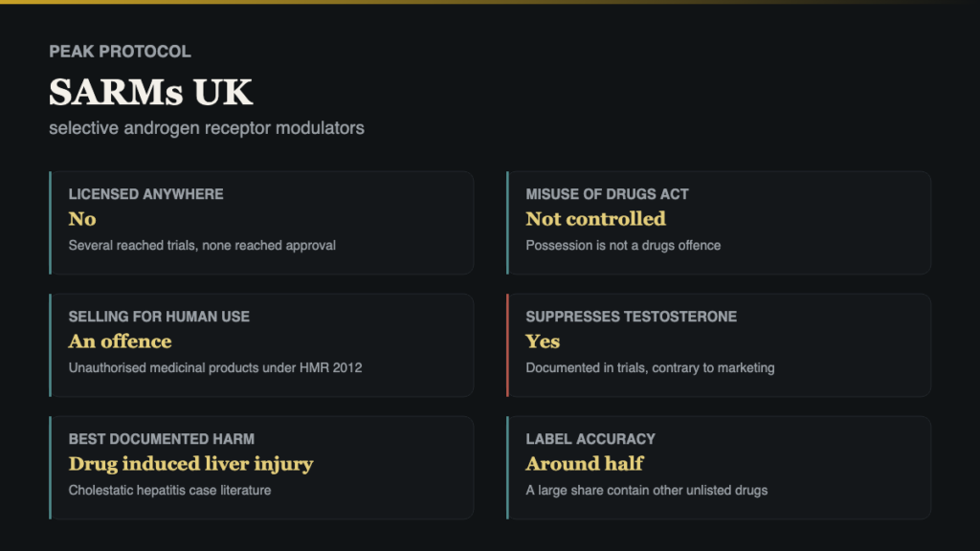Click the PEAK PROTOCOL heading label
Image resolution: width=980 pixels, height=551 pixels.
tap(120, 52)
